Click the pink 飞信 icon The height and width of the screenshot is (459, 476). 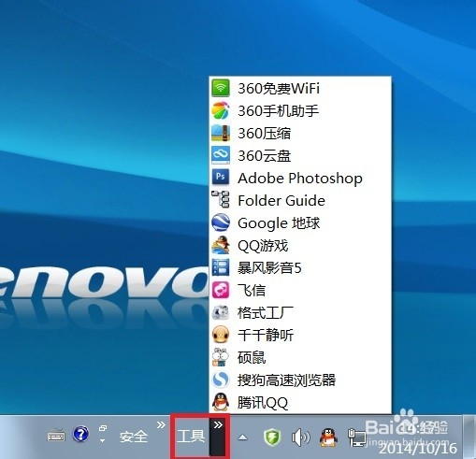(221, 290)
